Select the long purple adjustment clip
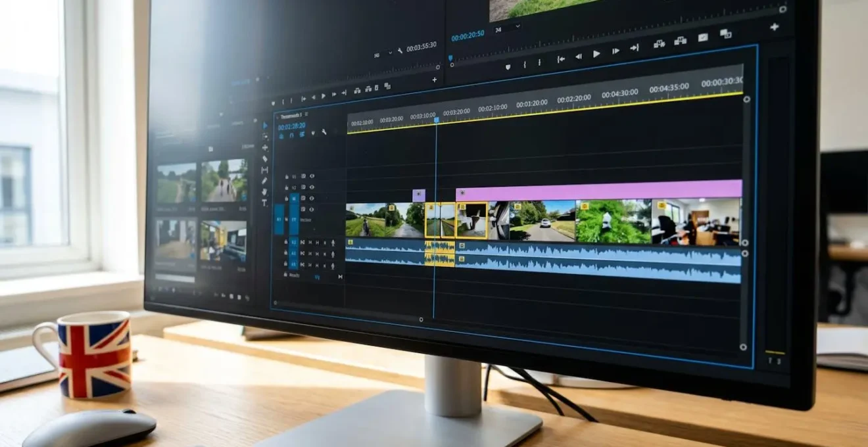Image resolution: width=868 pixels, height=447 pixels. [599, 190]
